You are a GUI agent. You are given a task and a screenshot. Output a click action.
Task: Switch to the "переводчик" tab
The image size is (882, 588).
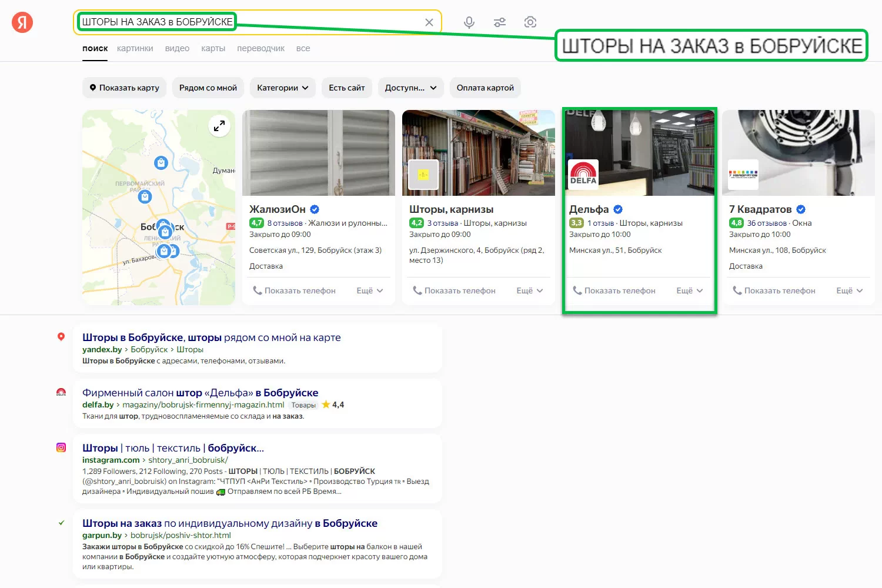260,48
